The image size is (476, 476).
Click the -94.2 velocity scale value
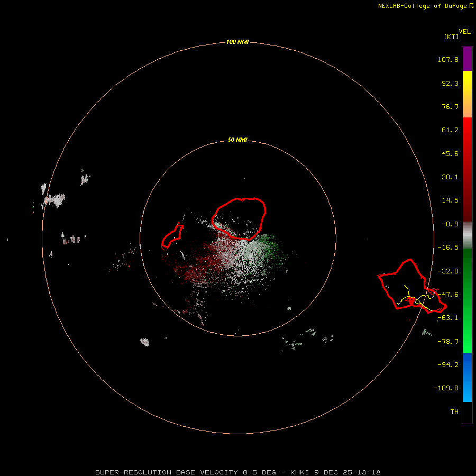[448, 365]
